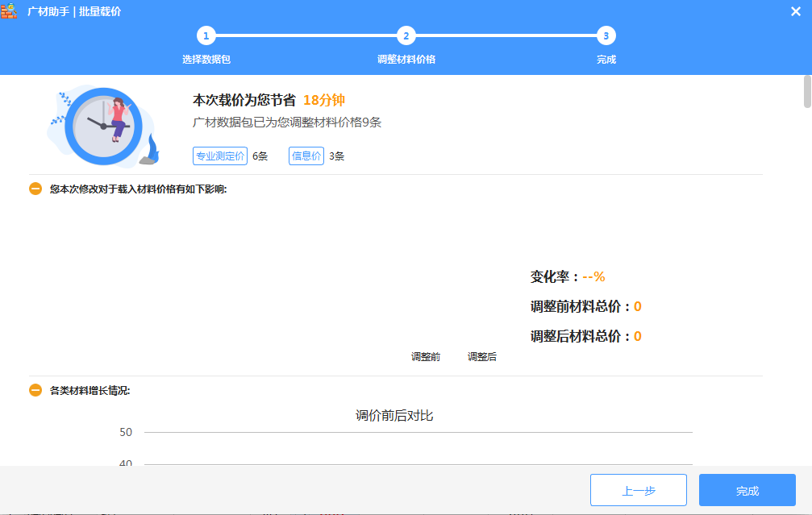The image size is (812, 515).
Task: Toggle the 调整前 chart legend item
Action: pos(426,357)
